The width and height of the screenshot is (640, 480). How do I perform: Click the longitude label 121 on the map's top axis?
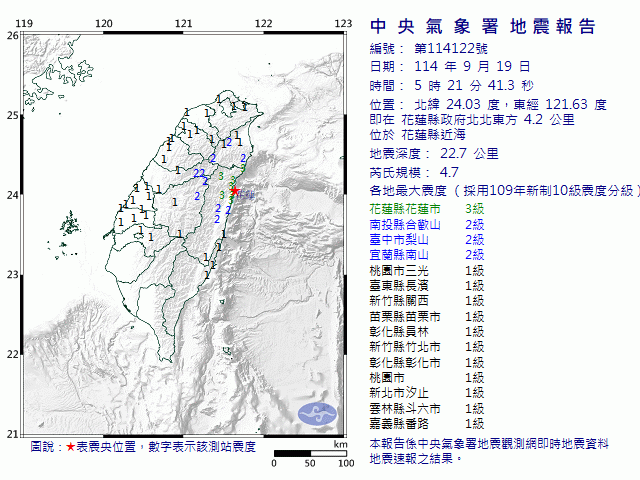click(183, 22)
